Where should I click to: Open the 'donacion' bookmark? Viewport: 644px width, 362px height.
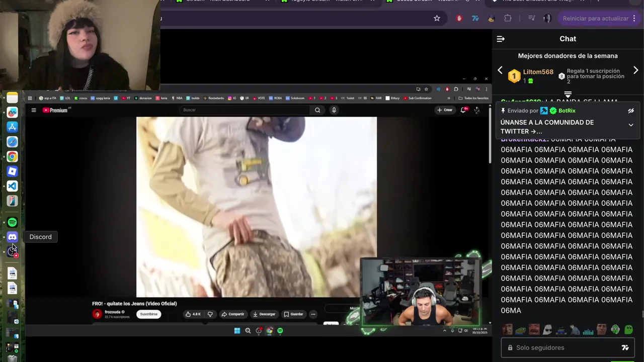(143, 98)
